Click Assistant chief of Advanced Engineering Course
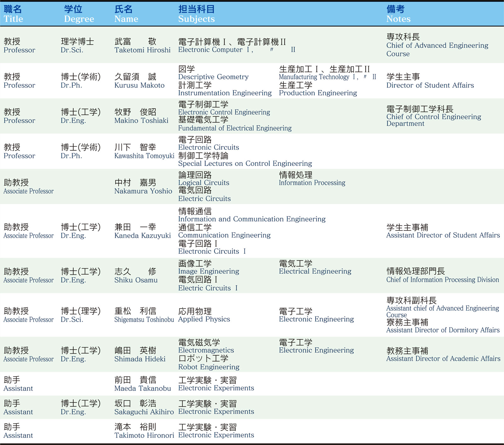 click(443, 311)
